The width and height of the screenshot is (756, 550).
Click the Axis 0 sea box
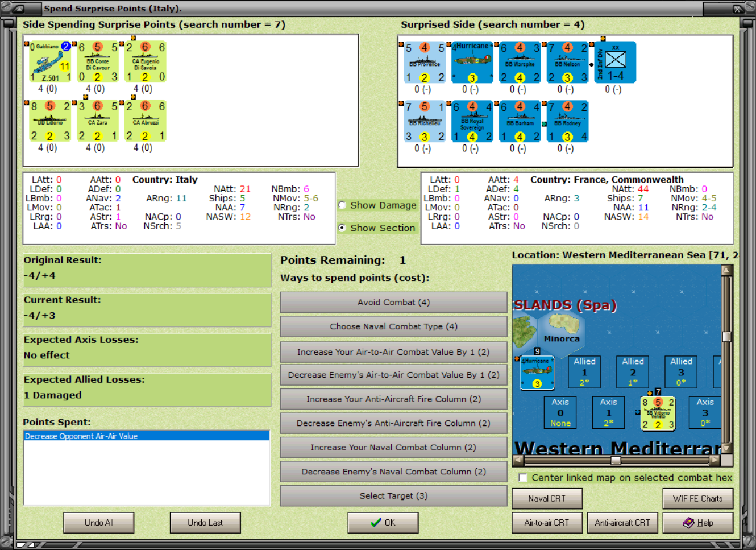[560, 412]
